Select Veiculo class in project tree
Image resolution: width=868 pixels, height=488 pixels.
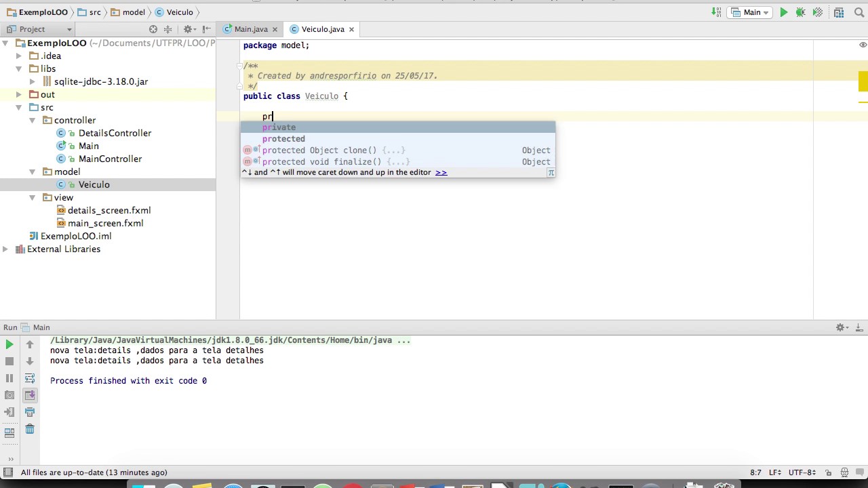94,184
